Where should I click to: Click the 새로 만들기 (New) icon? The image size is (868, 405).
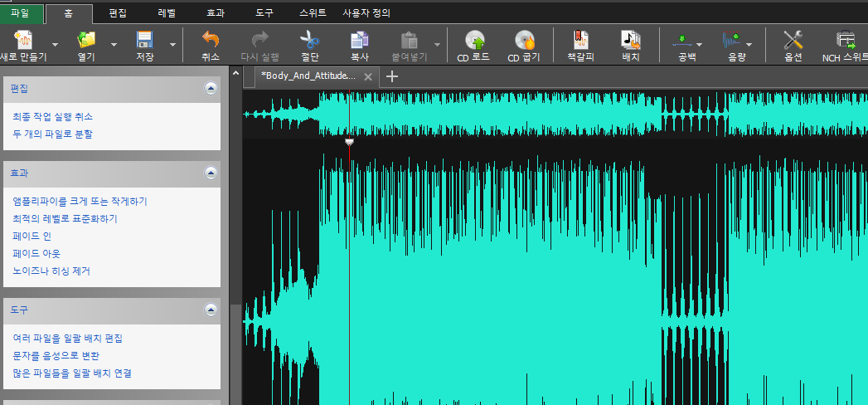pos(24,40)
